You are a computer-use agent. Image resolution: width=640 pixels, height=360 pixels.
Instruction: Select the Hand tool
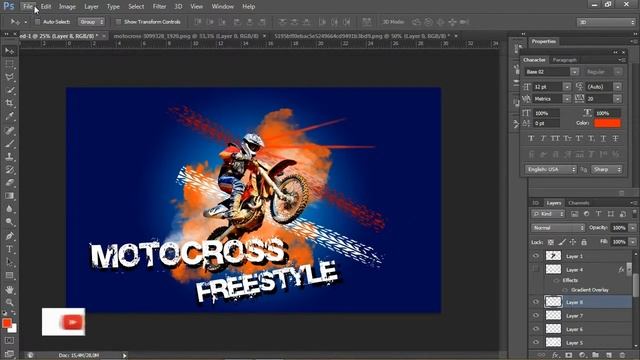[x=10, y=289]
